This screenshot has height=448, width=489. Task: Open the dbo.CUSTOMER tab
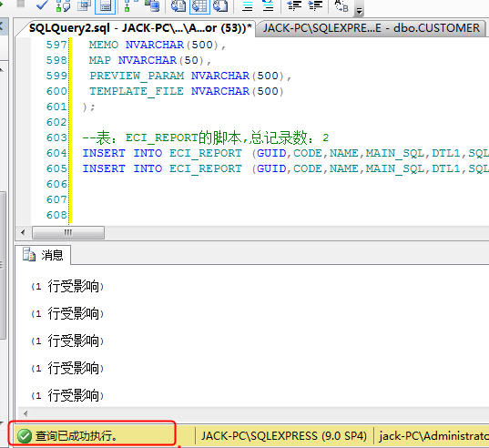click(x=371, y=28)
